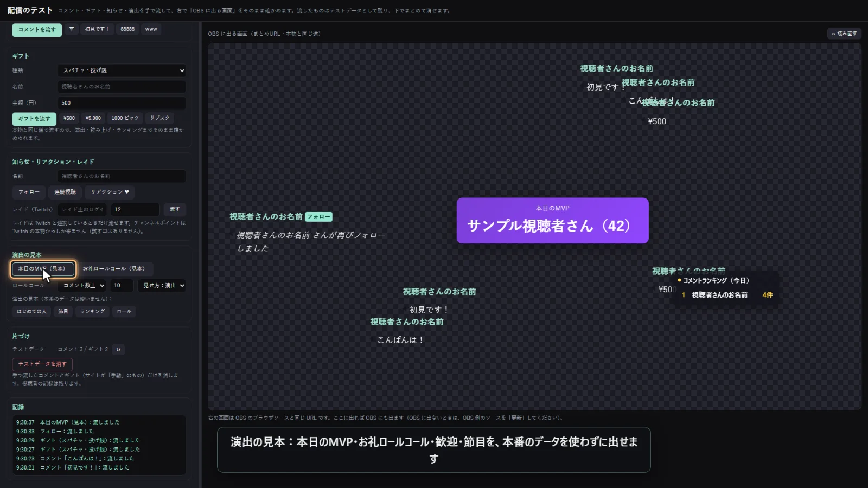Focus the raid viewer count field showing 12

(135, 209)
